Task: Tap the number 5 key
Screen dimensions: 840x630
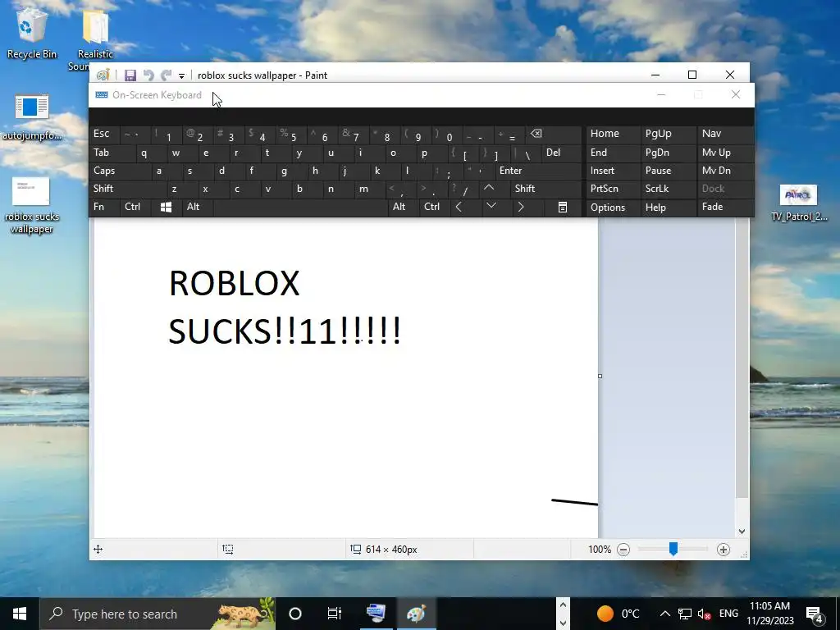Action: 292,135
